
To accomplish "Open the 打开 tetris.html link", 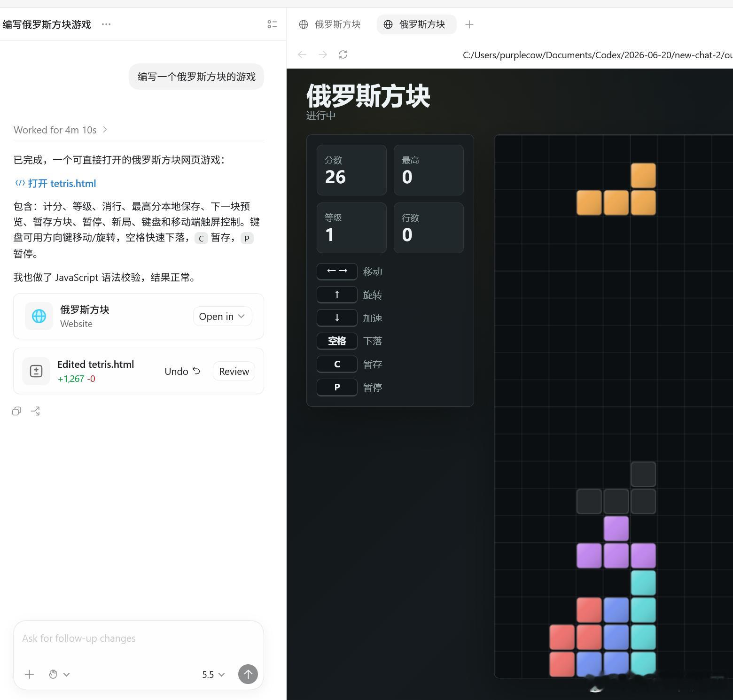I will point(55,183).
